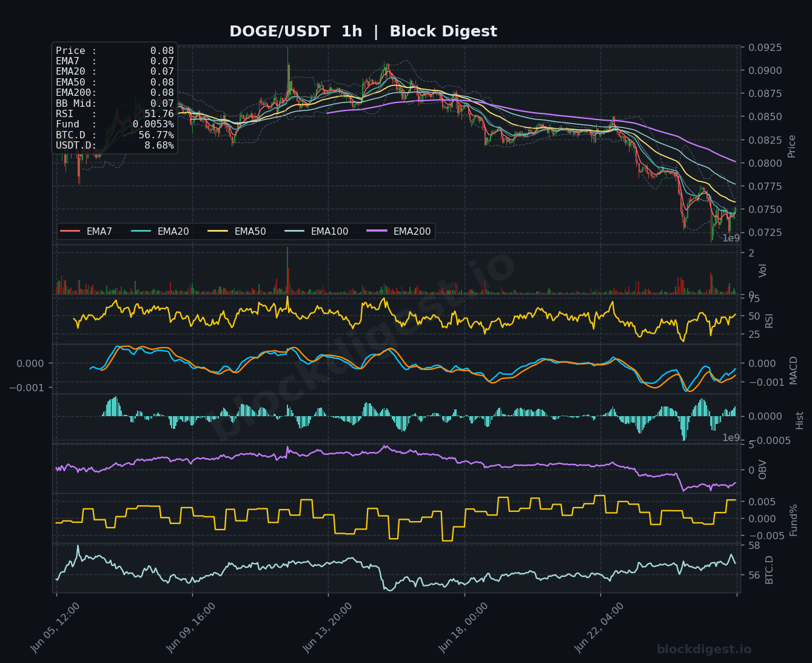Viewport: 812px width, 663px height.
Task: Click the BTC.D panel axis title
Action: pos(770,570)
